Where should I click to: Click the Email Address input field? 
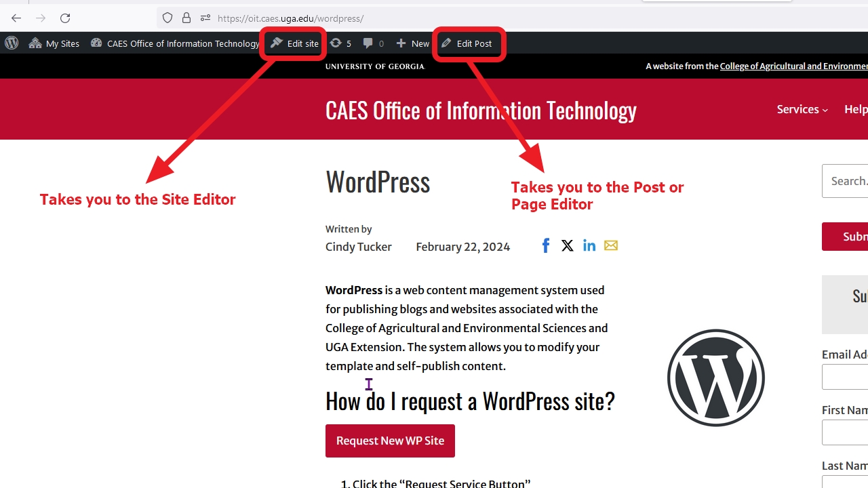click(845, 378)
